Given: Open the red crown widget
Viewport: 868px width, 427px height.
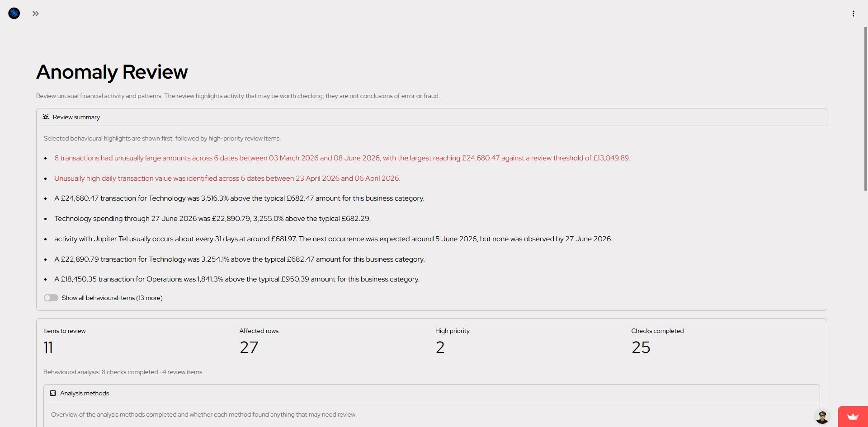Looking at the screenshot, I should 853,417.
